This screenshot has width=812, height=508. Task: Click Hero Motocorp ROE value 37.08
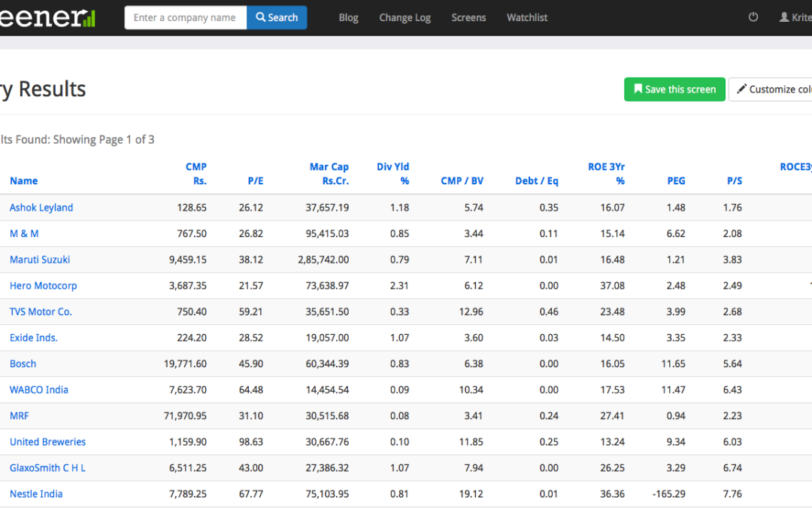click(x=613, y=286)
